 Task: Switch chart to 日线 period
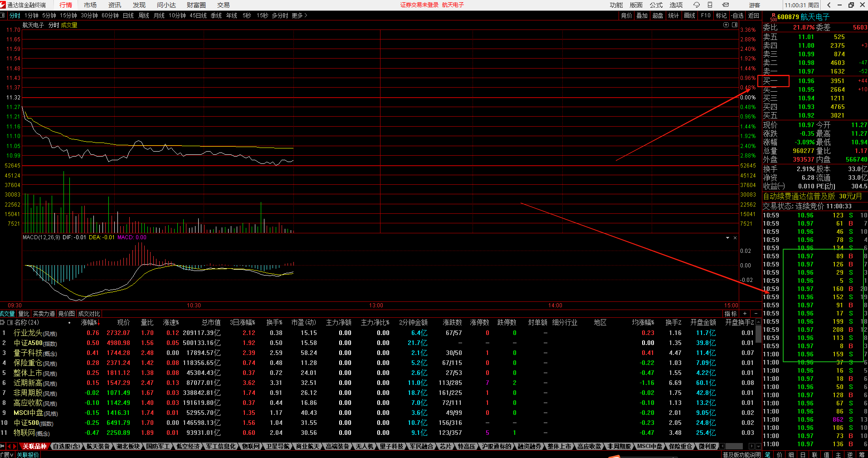tap(128, 15)
